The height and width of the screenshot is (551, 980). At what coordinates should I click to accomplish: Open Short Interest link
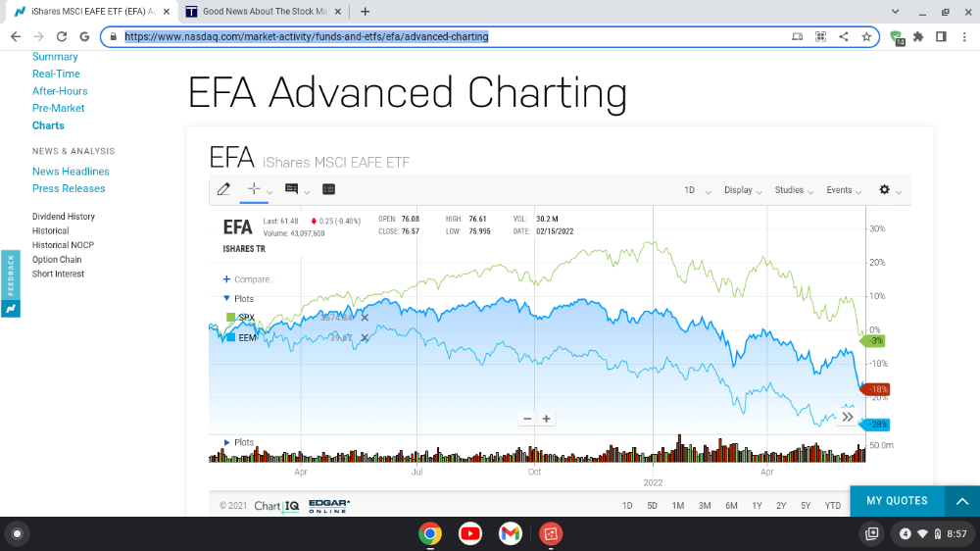[x=58, y=274]
